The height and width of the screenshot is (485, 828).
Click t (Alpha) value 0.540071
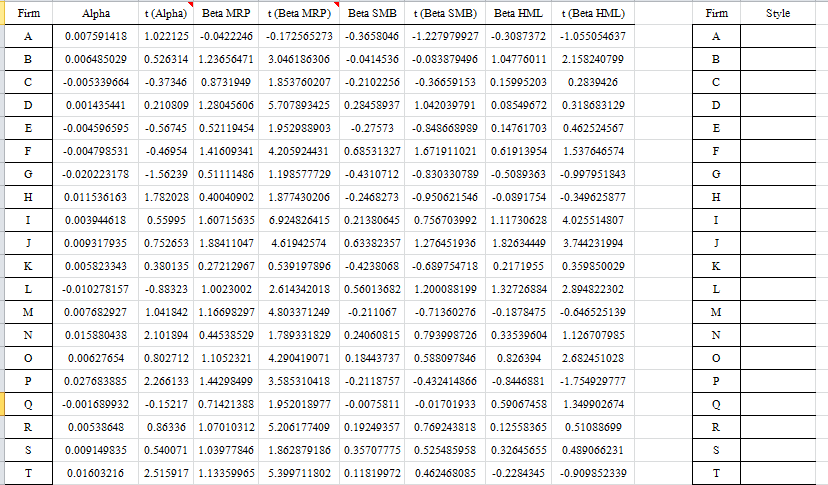(166, 450)
